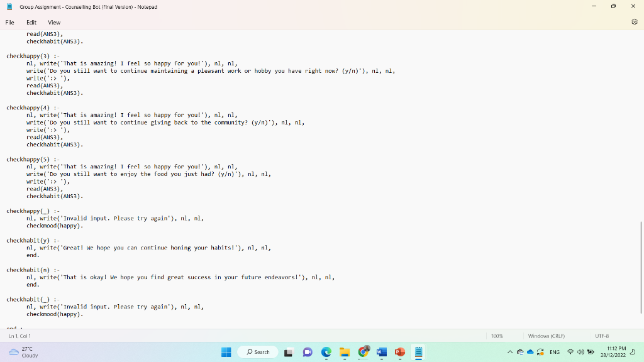The image size is (644, 362).
Task: Toggle mute with the volume tray icon
Action: tap(580, 353)
